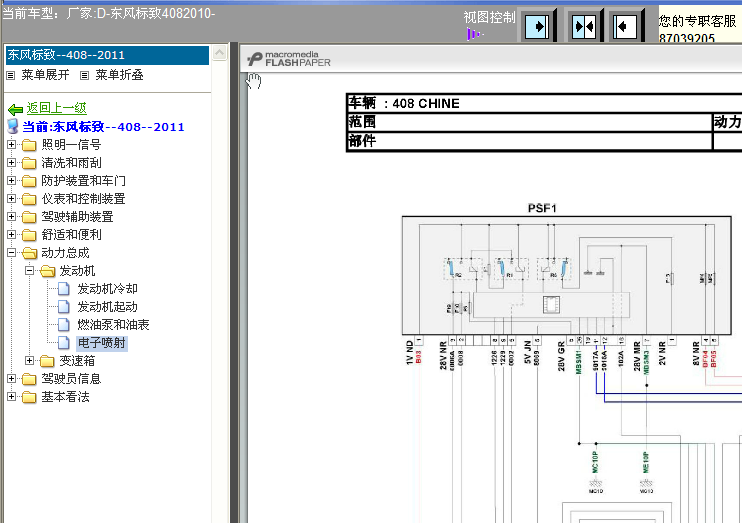Click the 您的专职客服 text
This screenshot has width=742, height=523.
click(x=698, y=21)
